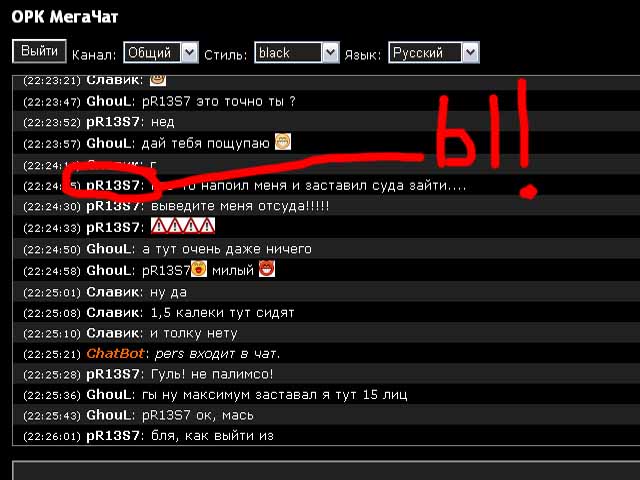Click the Выйти logout button

pos(39,51)
